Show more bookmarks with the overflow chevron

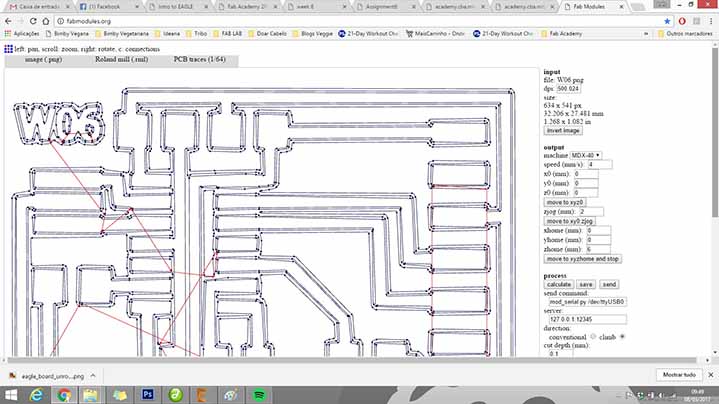click(x=646, y=33)
